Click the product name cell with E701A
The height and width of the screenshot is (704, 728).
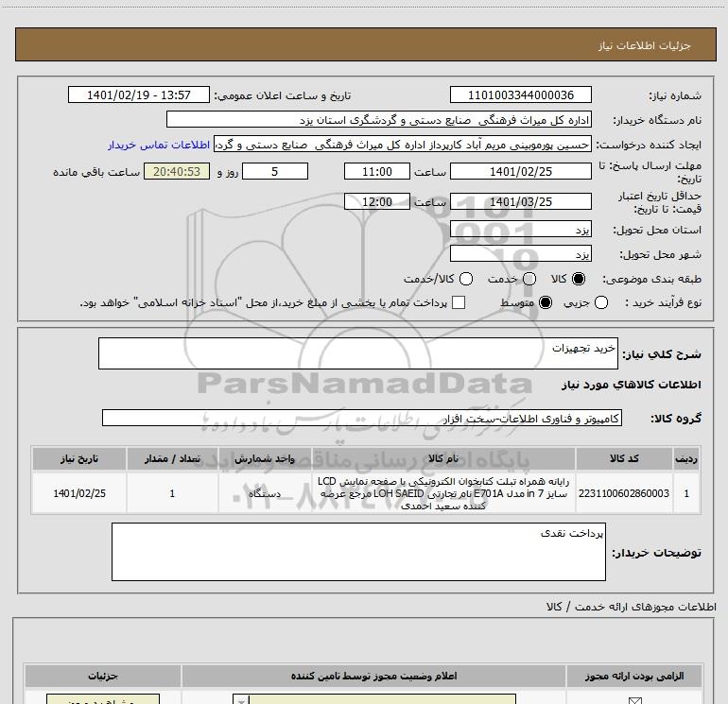coord(443,493)
